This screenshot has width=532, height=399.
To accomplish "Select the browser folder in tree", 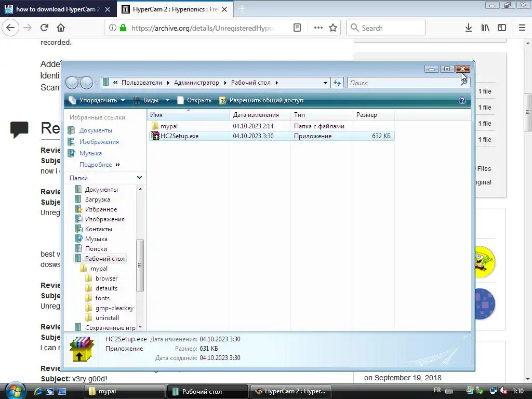I will [x=106, y=278].
